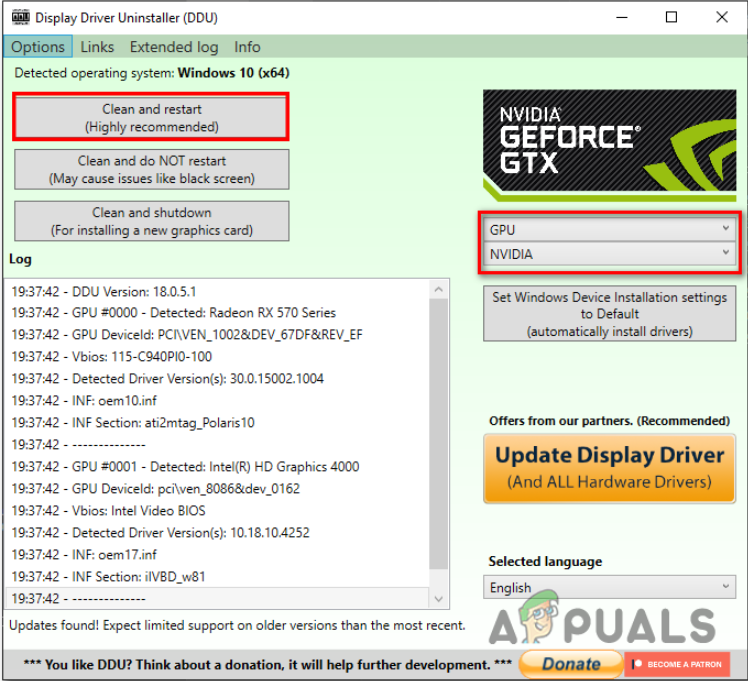Click the log vertical scrollbar thumb
748x681 pixels.
coord(439,434)
